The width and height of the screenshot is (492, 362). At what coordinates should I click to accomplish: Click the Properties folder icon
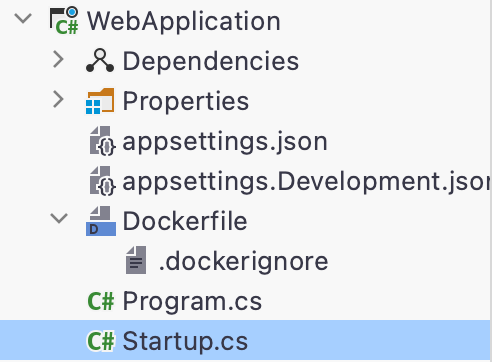tap(100, 101)
